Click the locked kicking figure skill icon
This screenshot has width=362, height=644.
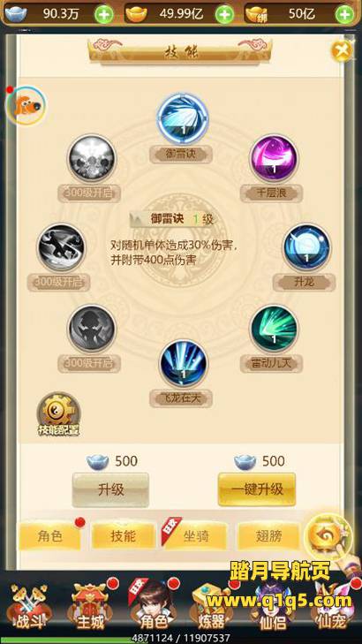[x=61, y=247]
